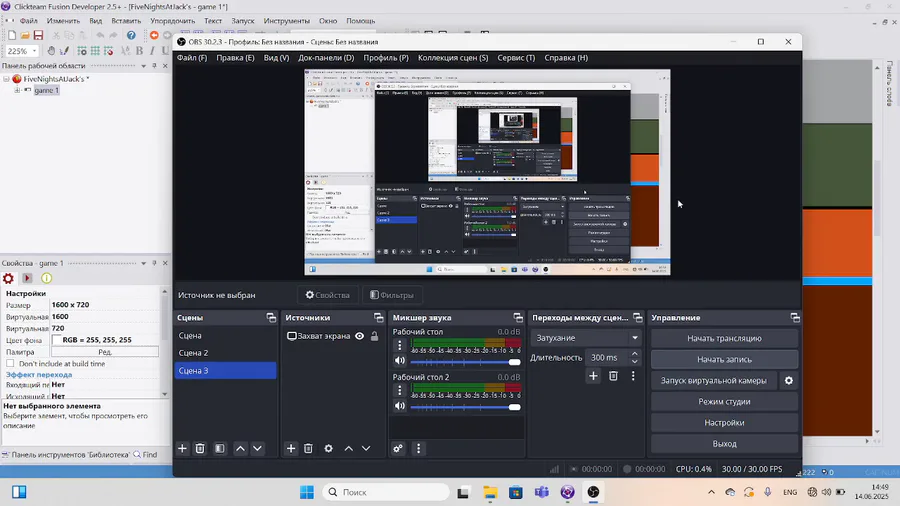
Task: Open source properties gear in Sources dock
Action: 328,449
